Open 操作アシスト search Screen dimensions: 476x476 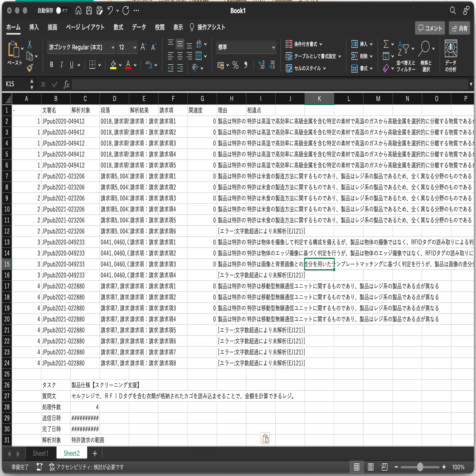coord(207,27)
